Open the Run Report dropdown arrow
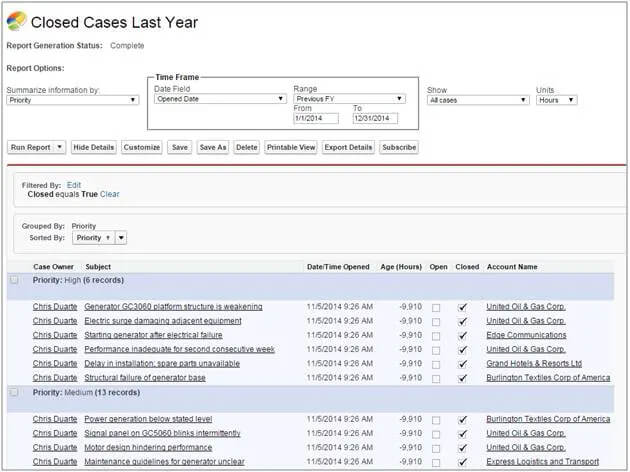The image size is (630, 472). tap(60, 147)
